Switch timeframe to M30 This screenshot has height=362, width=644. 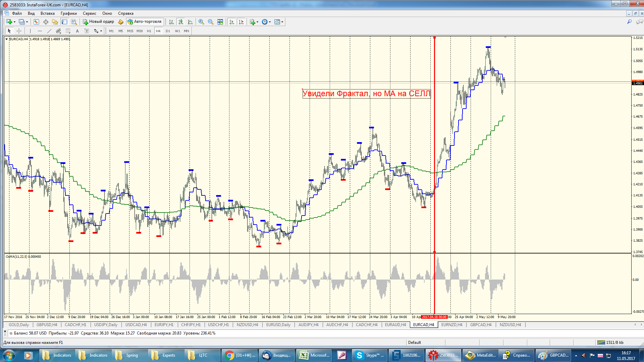[x=140, y=31]
